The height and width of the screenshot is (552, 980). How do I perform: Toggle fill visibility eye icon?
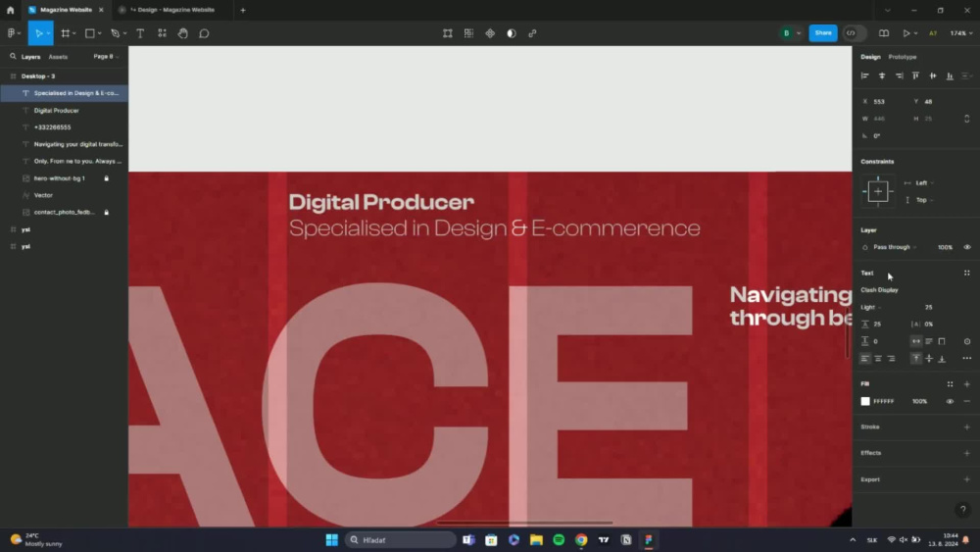tap(950, 401)
